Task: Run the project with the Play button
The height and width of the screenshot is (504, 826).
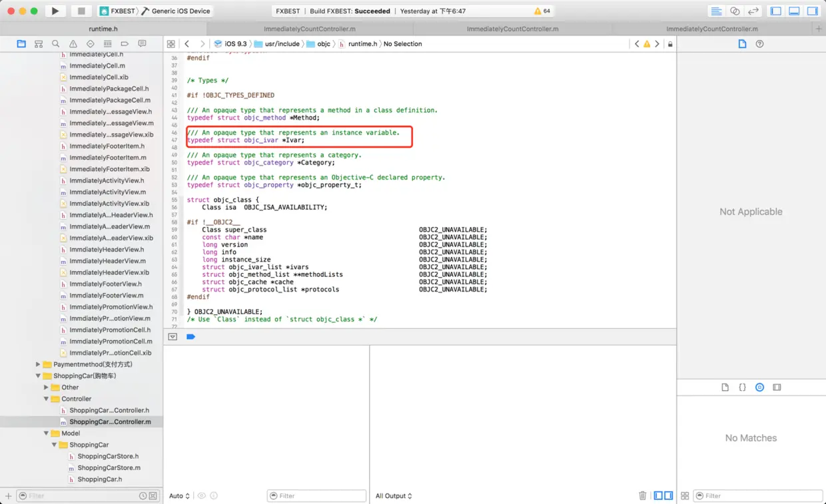Action: pos(55,11)
